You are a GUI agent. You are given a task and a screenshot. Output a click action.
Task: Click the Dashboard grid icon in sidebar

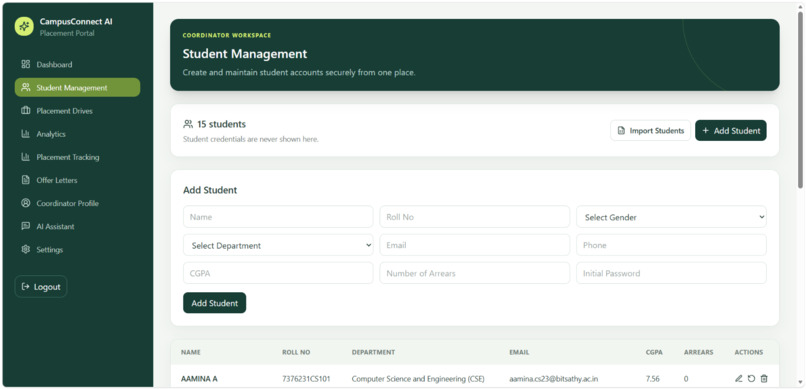pyautogui.click(x=26, y=64)
